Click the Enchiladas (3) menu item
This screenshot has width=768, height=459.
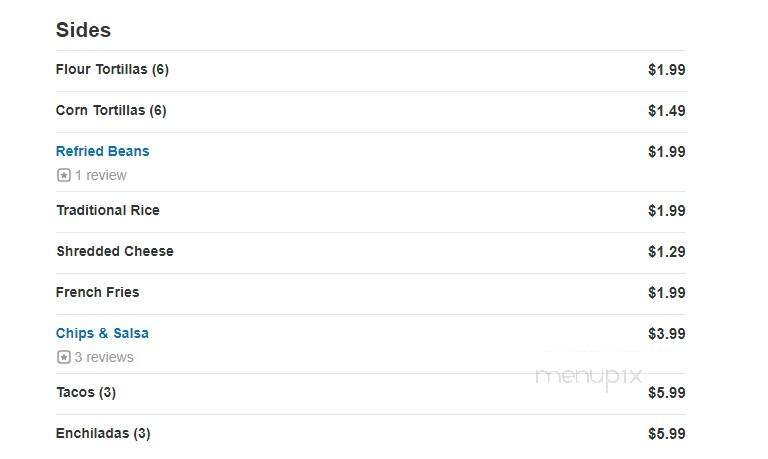[103, 433]
